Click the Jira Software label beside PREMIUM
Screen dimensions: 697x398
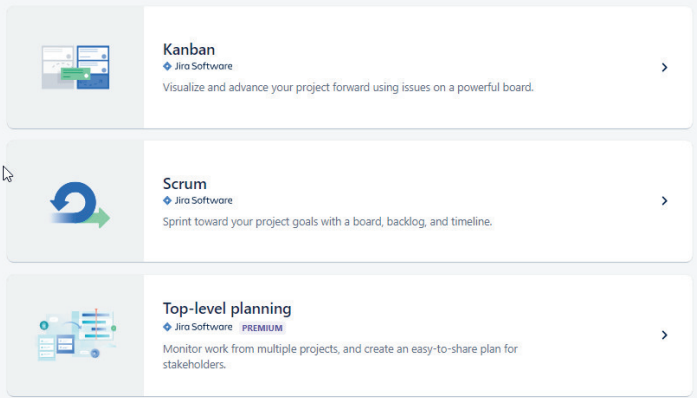[203, 327]
